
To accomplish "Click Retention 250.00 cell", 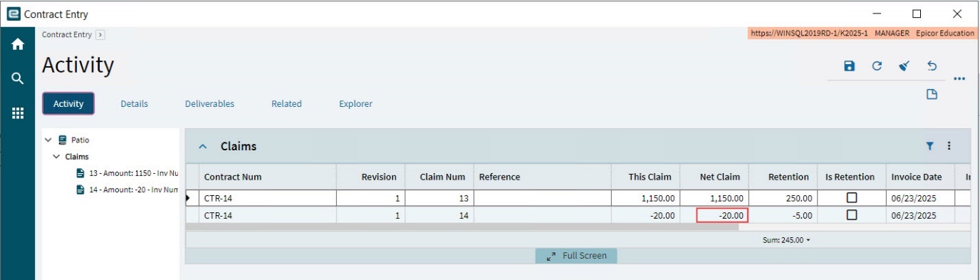I will [x=782, y=198].
